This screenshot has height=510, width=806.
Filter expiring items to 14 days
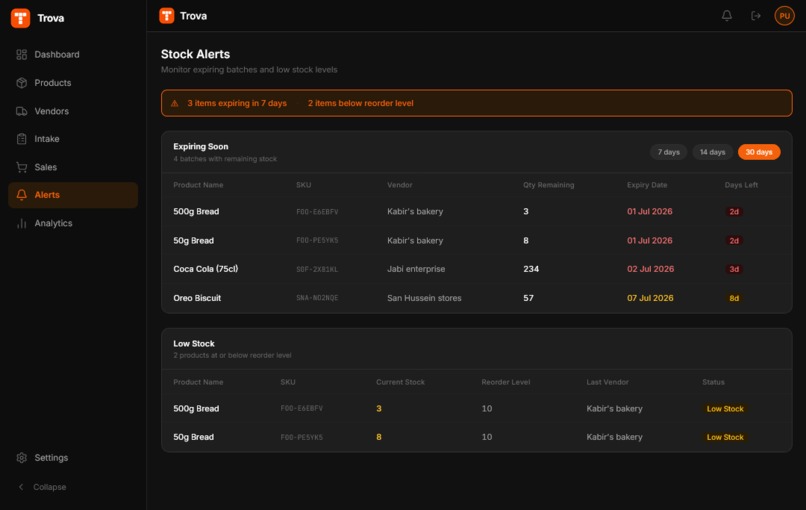[x=712, y=152]
